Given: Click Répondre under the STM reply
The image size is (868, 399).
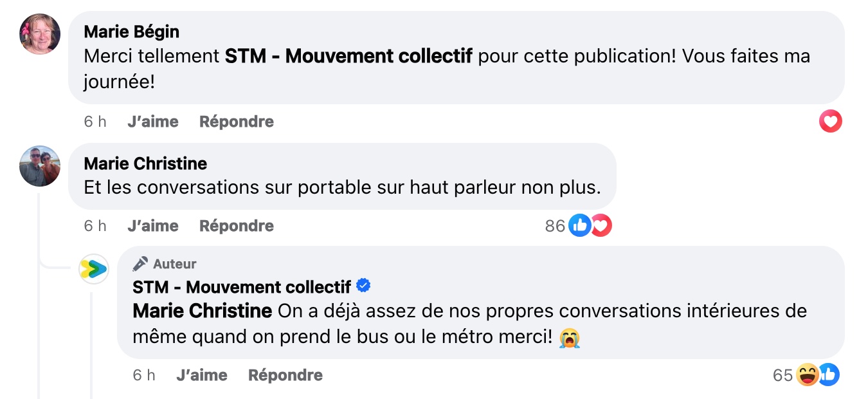Looking at the screenshot, I should (285, 375).
